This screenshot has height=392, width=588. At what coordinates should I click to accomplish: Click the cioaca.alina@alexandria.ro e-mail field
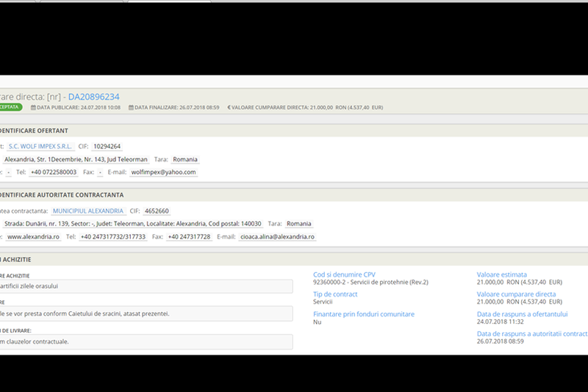point(278,236)
